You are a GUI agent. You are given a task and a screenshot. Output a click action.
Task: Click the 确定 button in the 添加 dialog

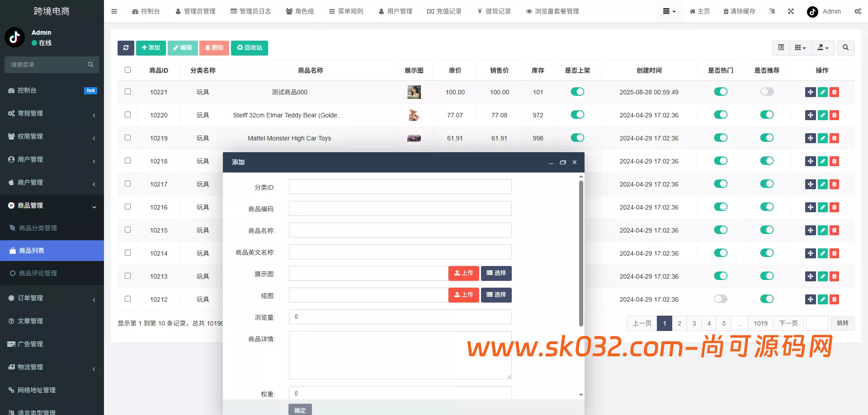(300, 410)
